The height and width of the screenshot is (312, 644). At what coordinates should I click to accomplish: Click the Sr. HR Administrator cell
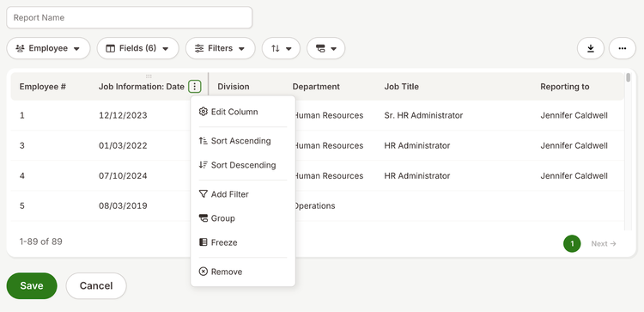click(x=423, y=115)
